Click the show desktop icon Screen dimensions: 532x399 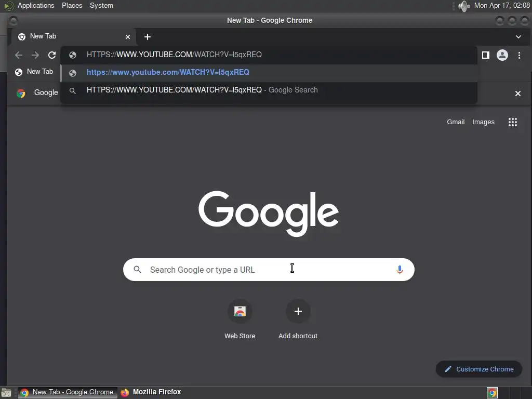pyautogui.click(x=6, y=393)
